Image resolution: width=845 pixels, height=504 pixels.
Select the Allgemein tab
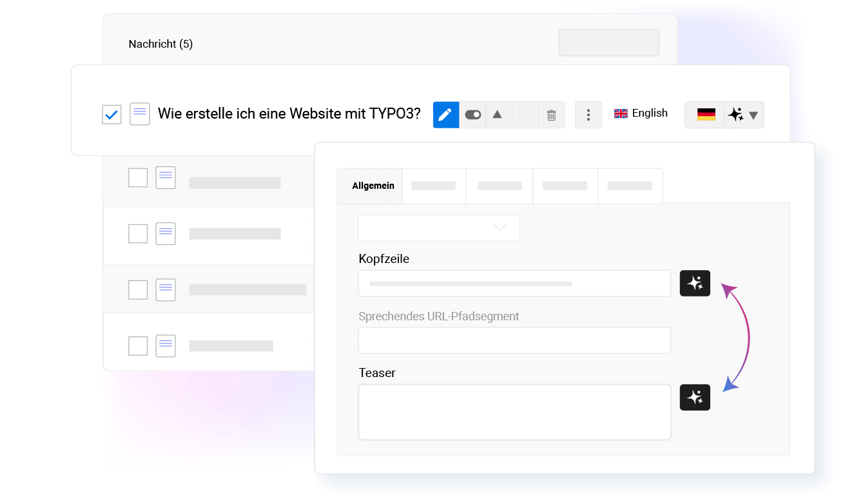[x=373, y=186]
